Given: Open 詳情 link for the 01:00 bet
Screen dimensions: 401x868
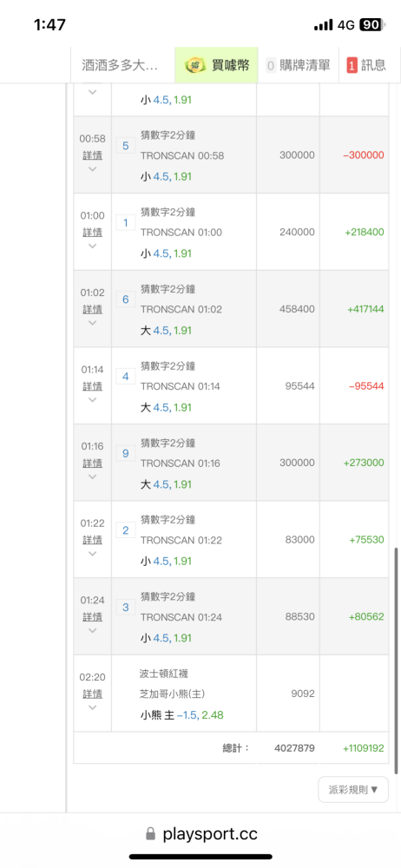Looking at the screenshot, I should [x=93, y=232].
